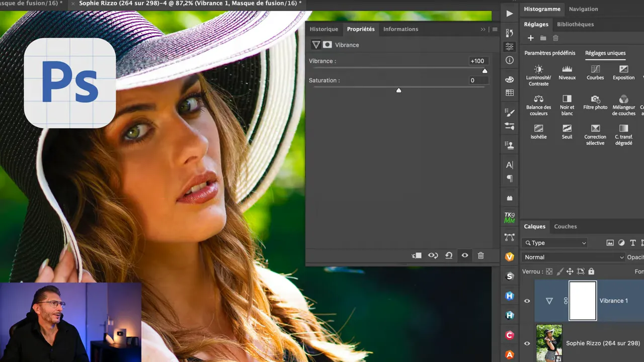Hide the Sophie Rizzo layer
644x362 pixels.
(527, 343)
